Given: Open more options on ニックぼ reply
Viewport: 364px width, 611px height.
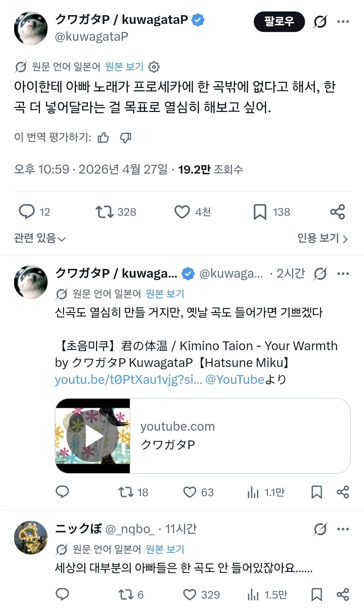Looking at the screenshot, I should 343,529.
